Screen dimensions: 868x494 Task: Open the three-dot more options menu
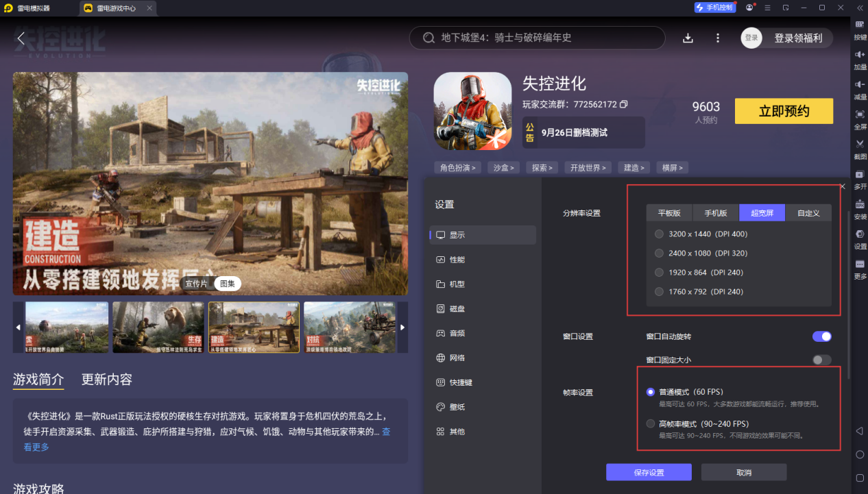coord(717,38)
